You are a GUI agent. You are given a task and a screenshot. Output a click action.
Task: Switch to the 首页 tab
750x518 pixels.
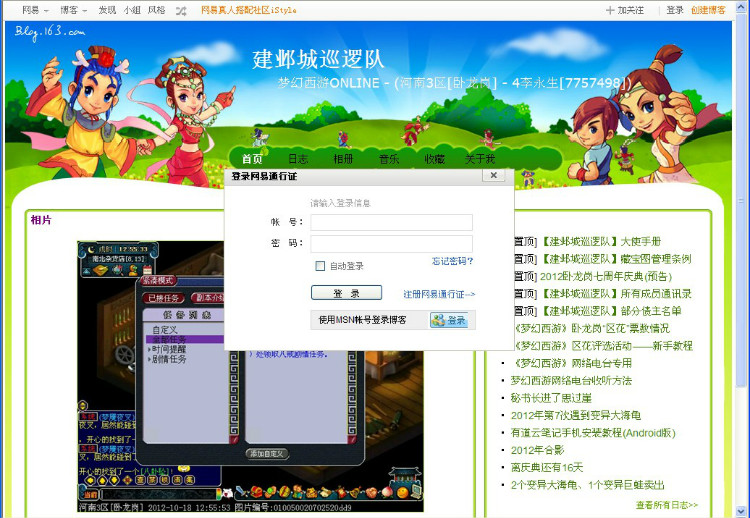point(252,158)
